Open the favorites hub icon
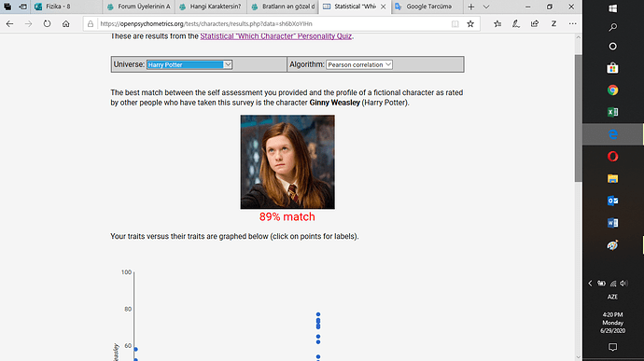This screenshot has width=644, height=361. coord(497,24)
